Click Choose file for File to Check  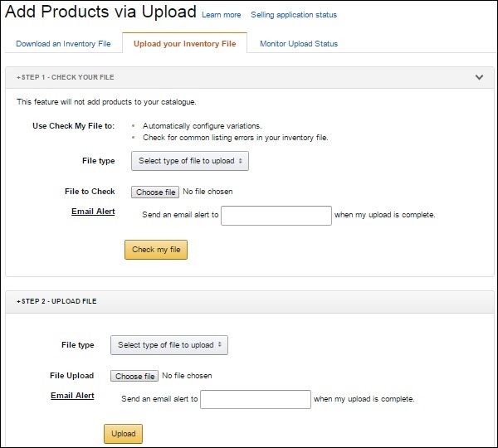pos(155,192)
